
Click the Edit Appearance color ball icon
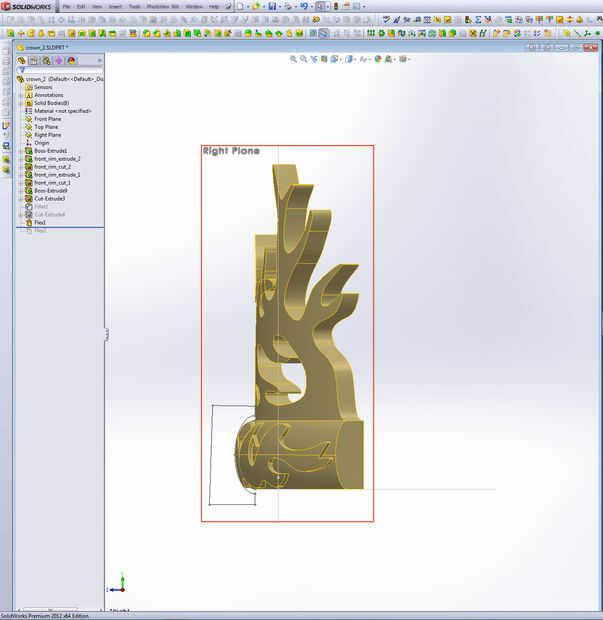[378, 59]
